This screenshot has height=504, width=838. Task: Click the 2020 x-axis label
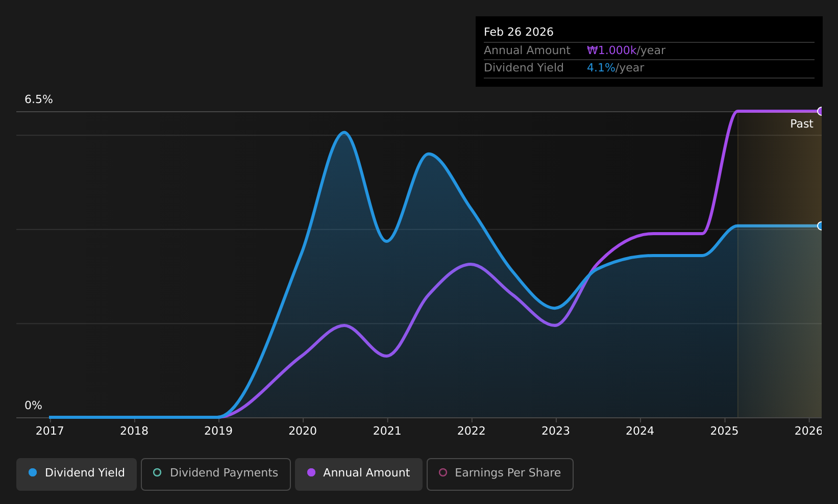(x=303, y=431)
